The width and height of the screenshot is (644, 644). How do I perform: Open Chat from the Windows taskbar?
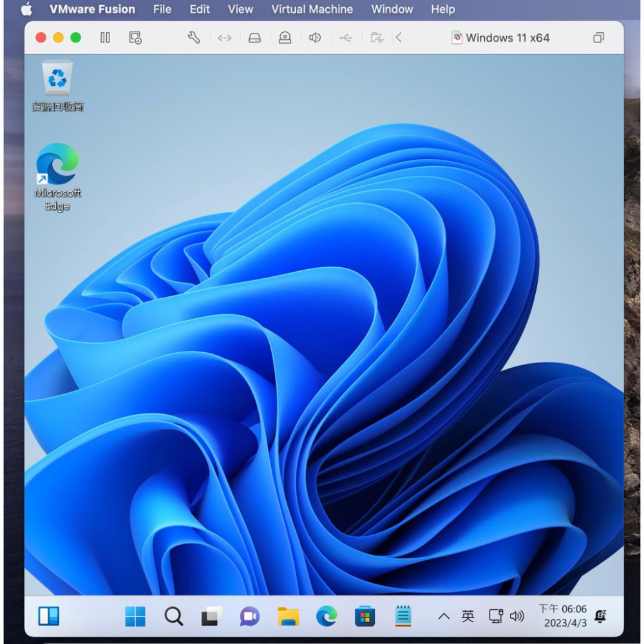(250, 616)
